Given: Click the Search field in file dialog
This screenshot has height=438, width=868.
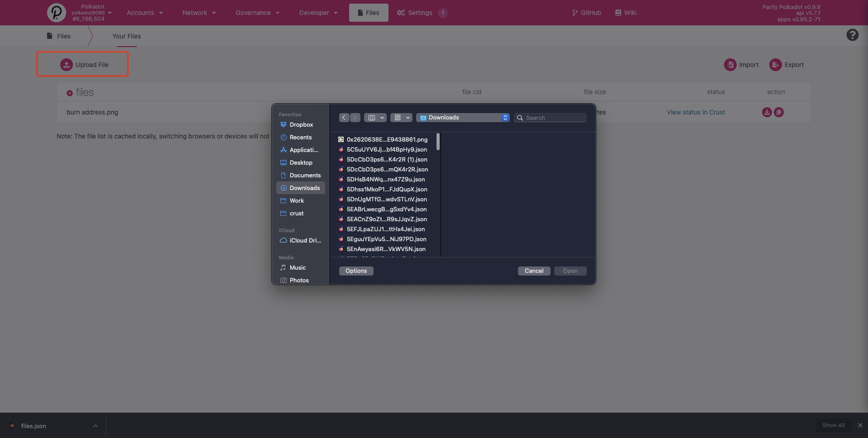Looking at the screenshot, I should [x=553, y=118].
